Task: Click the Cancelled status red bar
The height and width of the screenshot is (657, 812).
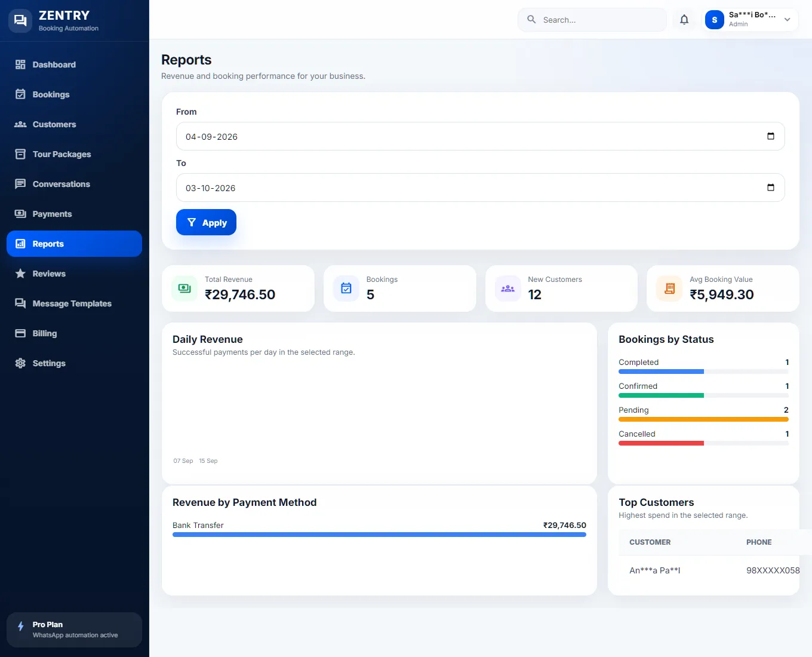Action: tap(662, 443)
